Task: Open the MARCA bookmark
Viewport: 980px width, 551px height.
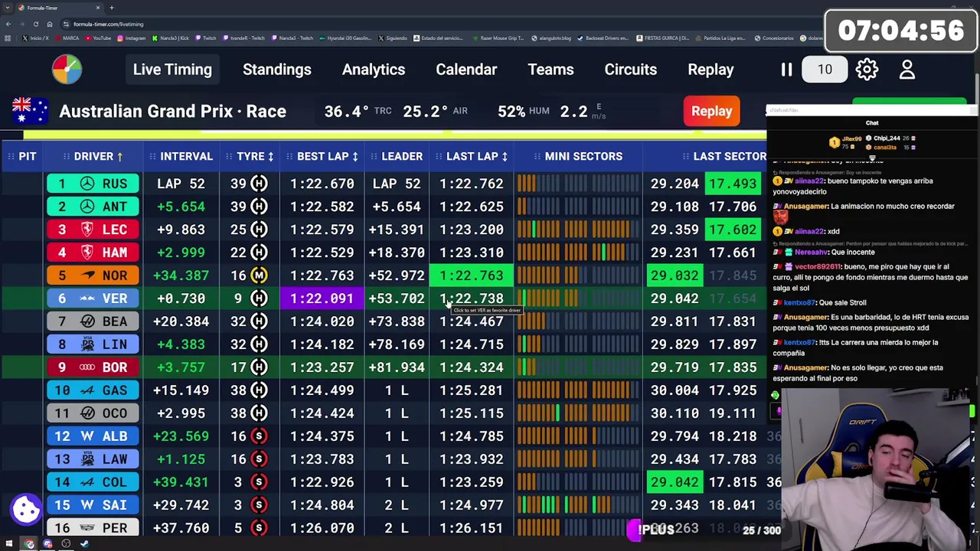Action: [x=67, y=38]
